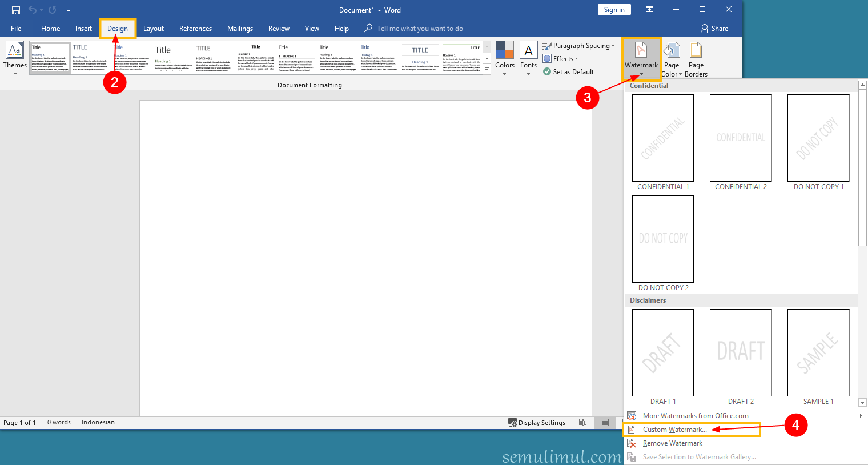
Task: Click the Custom Watermark page icon
Action: pos(632,430)
